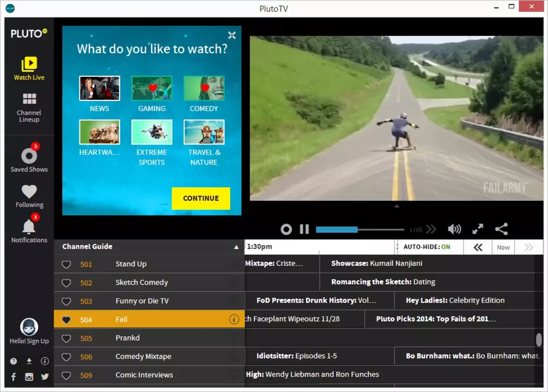Open the info icon in sidebar footer
This screenshot has width=548, height=392.
click(x=45, y=361)
